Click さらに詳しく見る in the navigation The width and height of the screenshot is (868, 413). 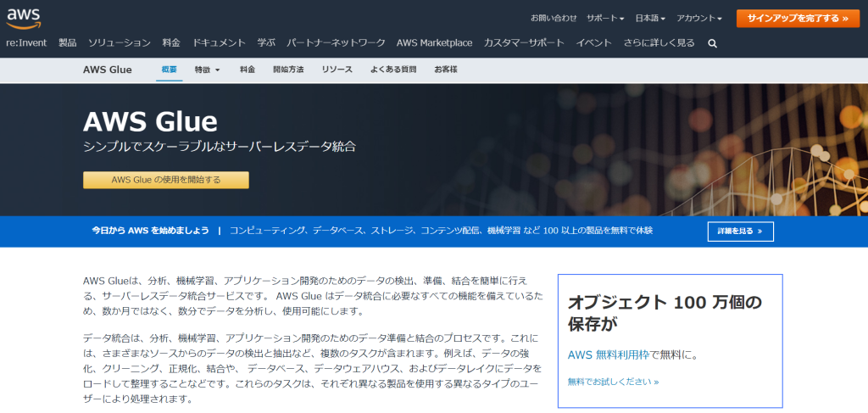659,42
